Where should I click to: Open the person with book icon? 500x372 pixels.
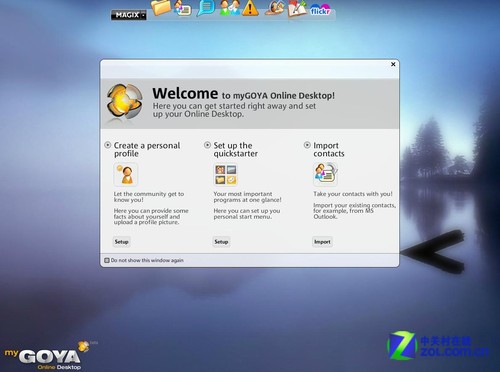click(275, 8)
